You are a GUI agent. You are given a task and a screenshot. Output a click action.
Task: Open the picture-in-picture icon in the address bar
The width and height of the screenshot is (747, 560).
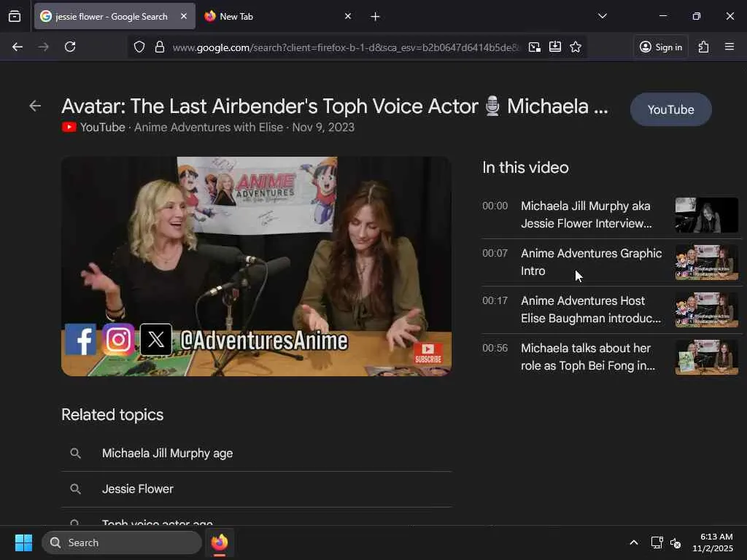(535, 47)
